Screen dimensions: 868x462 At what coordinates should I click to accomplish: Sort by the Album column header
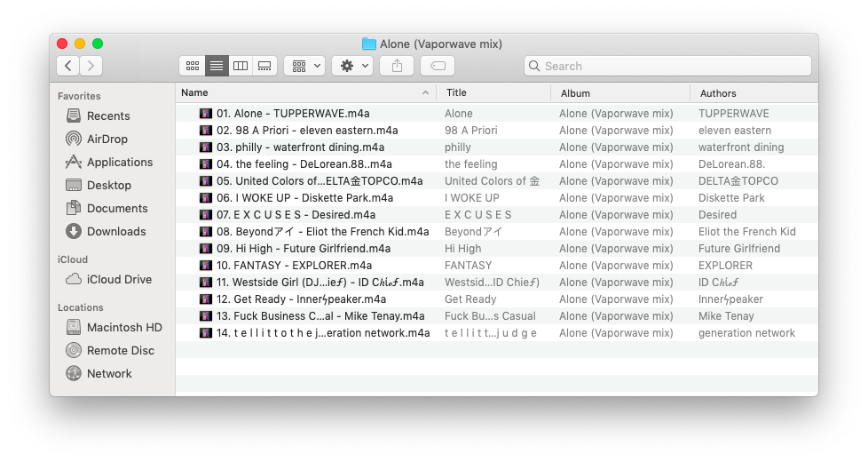pos(620,93)
